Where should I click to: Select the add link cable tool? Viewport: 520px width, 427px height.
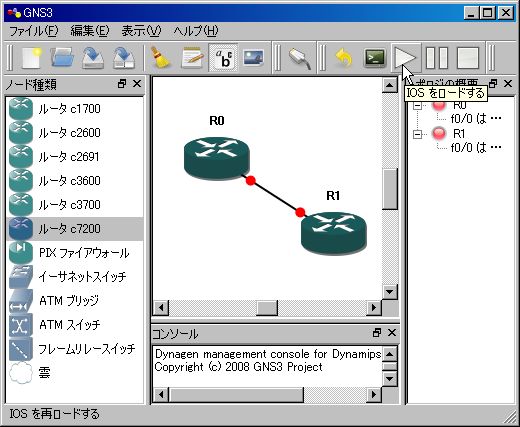click(300, 59)
